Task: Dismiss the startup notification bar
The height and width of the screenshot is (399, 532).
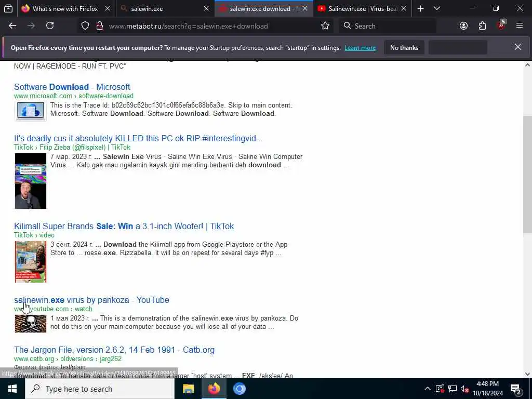Action: click(x=518, y=47)
